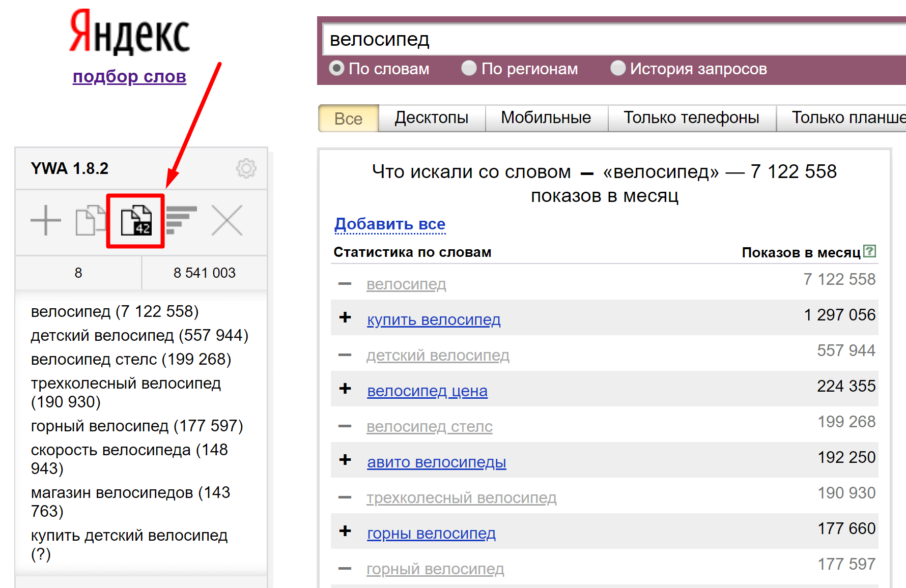Screen dimensions: 906x588
Task: Click the 1 297 056 impressions value
Action: pos(840,315)
